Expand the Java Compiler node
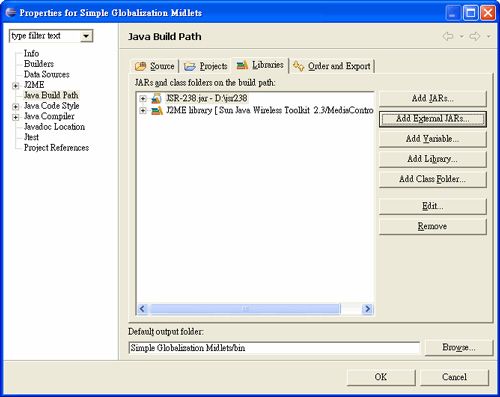Image resolution: width=500 pixels, height=397 pixels. coord(15,117)
